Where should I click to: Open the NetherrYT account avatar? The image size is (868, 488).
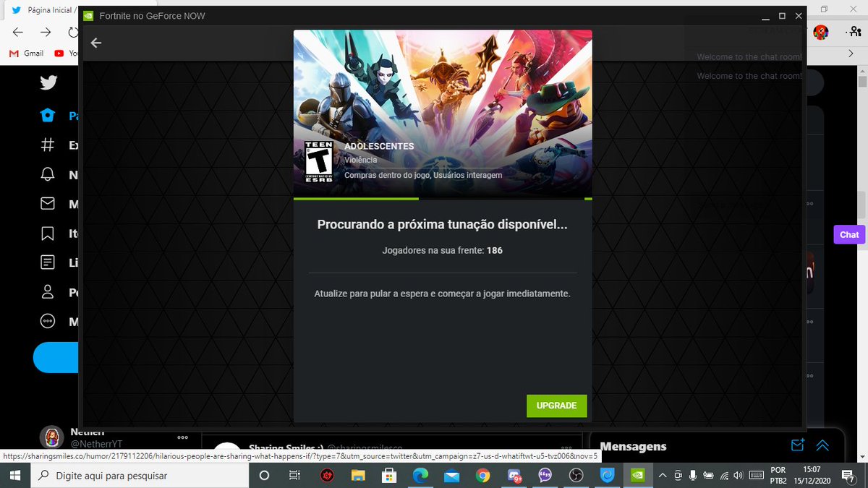(x=52, y=437)
